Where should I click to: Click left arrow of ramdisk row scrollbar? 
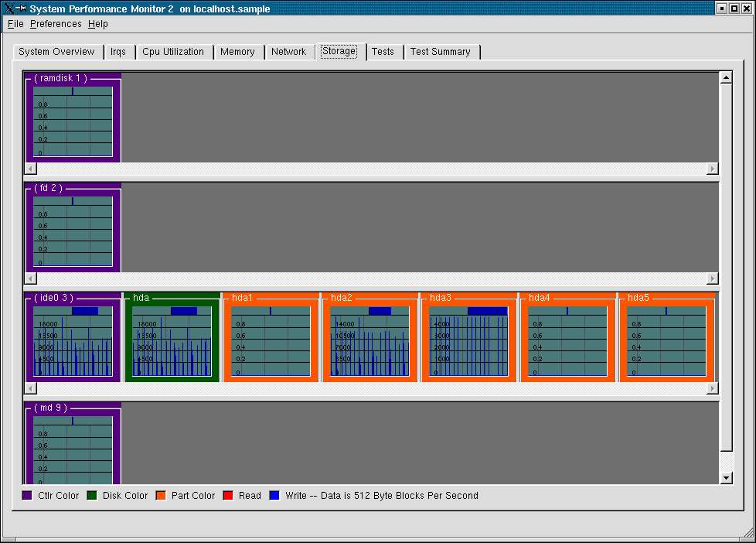[30, 169]
